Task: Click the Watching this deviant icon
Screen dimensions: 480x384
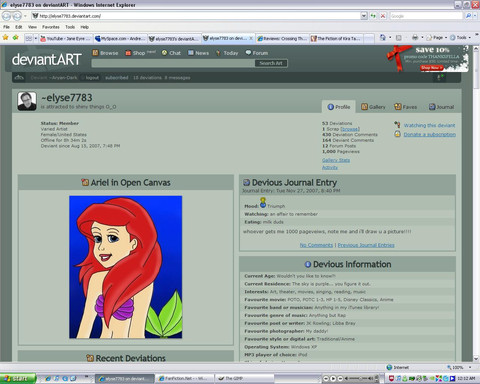Action: (x=397, y=125)
